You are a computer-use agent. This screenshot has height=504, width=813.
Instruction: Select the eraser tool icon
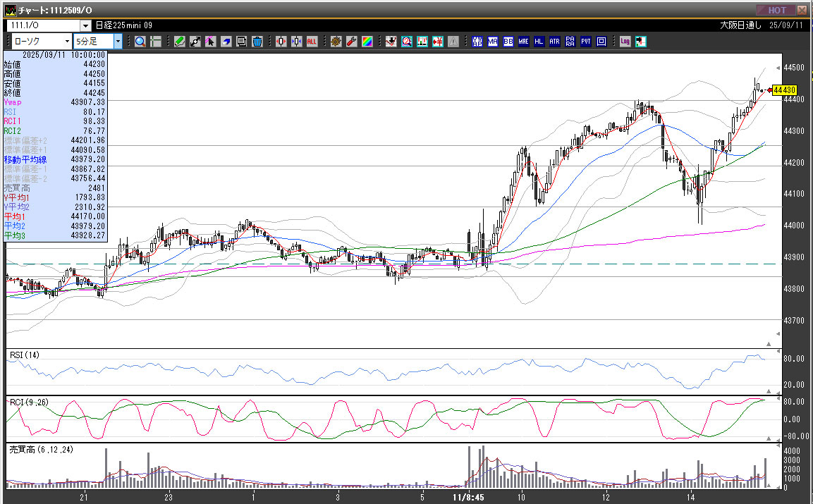226,42
